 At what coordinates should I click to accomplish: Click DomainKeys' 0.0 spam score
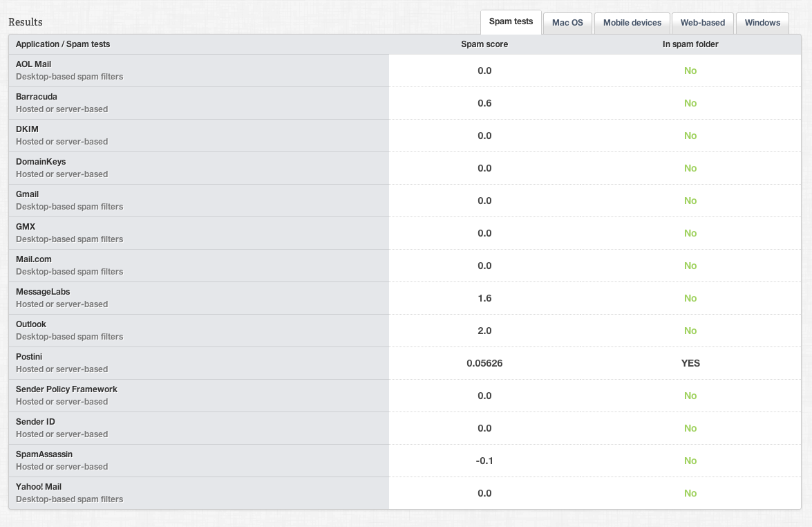(x=484, y=168)
